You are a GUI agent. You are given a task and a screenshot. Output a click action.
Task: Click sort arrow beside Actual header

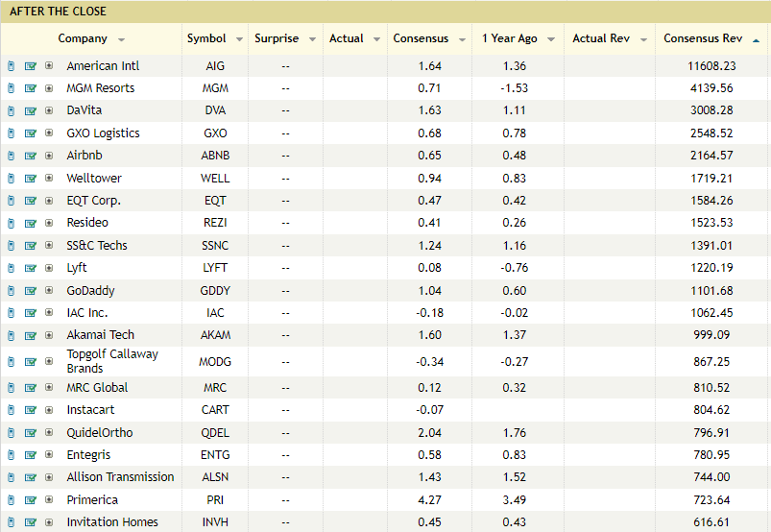pos(376,39)
